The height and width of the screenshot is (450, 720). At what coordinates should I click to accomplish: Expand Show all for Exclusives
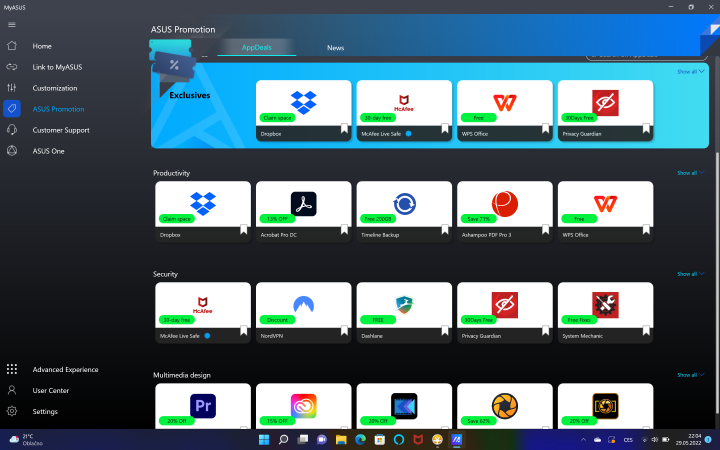coord(690,72)
